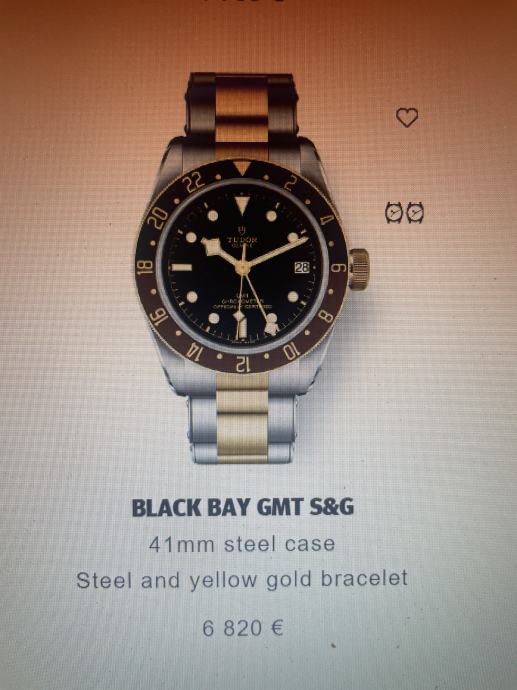Select the "41mm steel case" description text
Image resolution: width=517 pixels, height=690 pixels.
coord(242,544)
